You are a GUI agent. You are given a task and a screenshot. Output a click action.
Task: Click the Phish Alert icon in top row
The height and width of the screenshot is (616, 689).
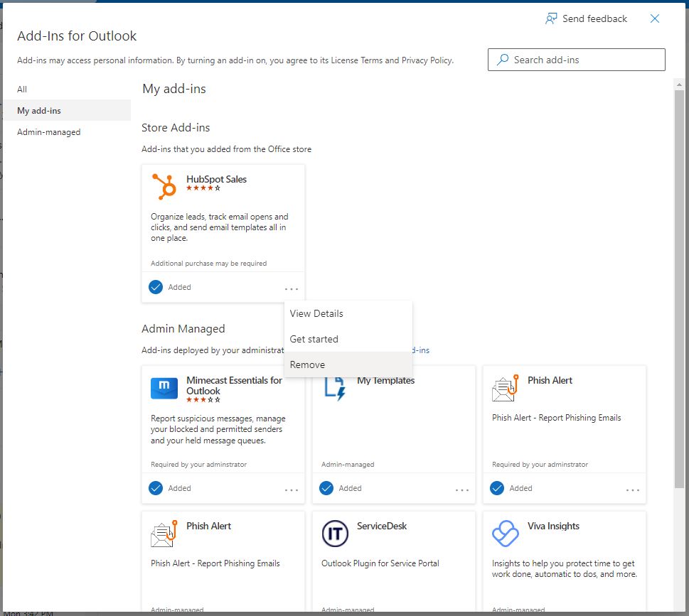point(506,388)
